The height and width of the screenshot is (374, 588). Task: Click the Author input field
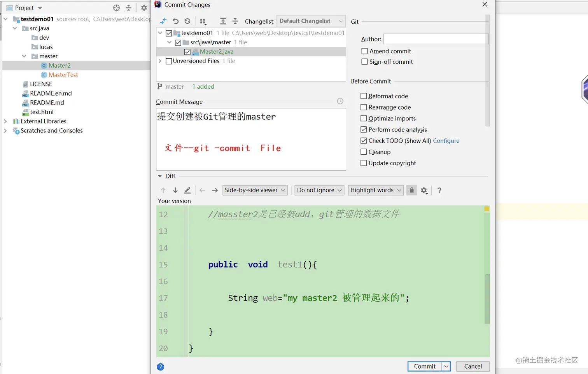(436, 39)
